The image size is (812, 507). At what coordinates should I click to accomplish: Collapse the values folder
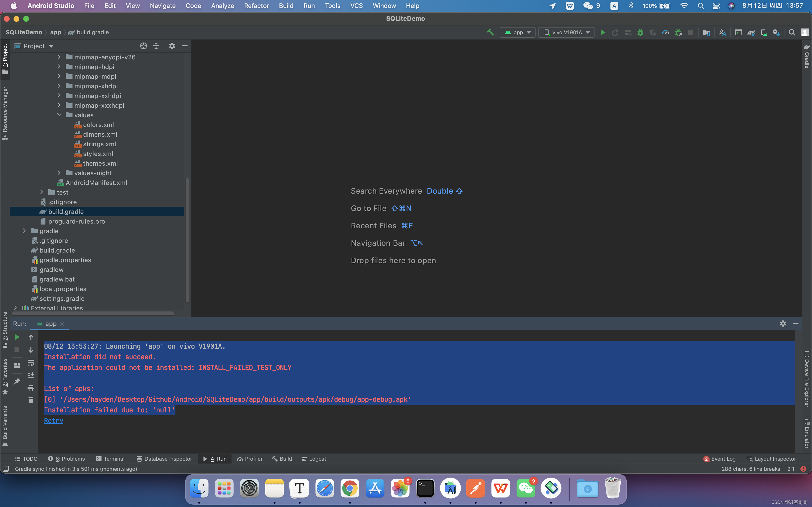pos(59,115)
